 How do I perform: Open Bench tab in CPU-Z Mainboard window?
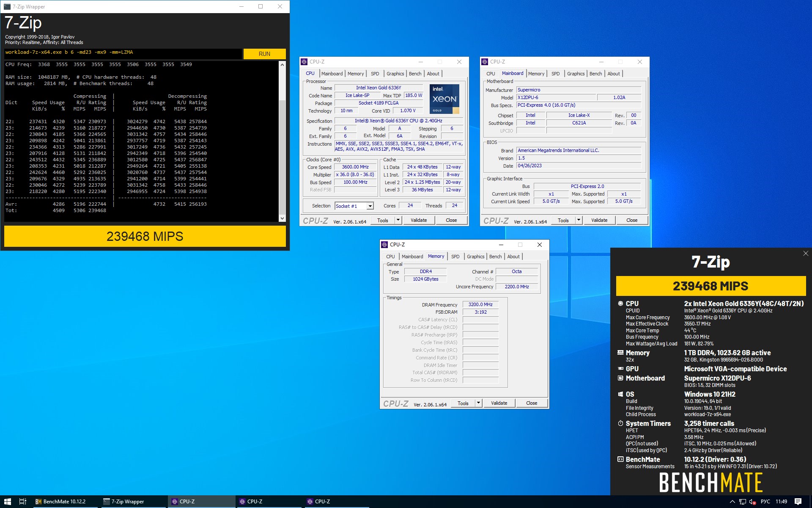[x=596, y=74]
